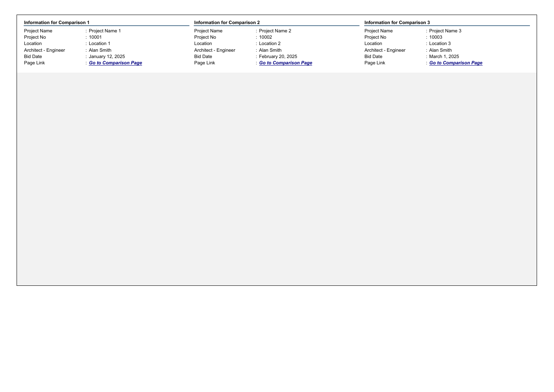Select project number 10003
The image size is (554, 392).
(x=436, y=38)
